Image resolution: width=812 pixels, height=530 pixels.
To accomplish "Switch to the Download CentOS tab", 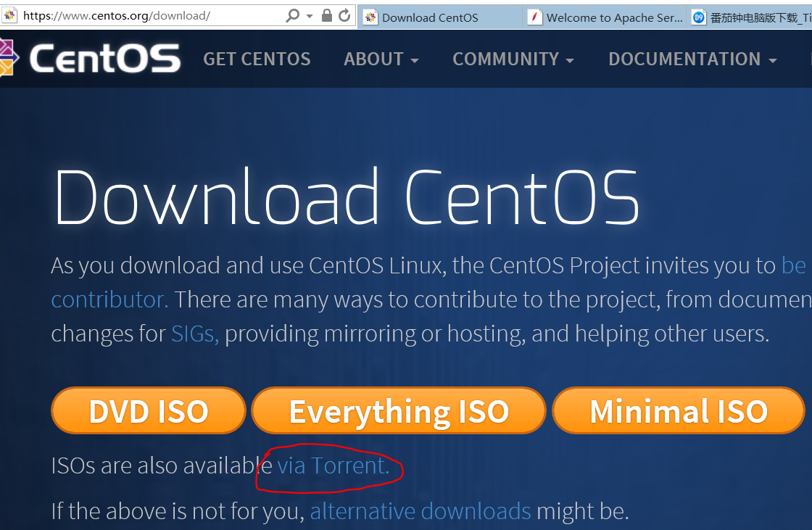I will 440,17.
